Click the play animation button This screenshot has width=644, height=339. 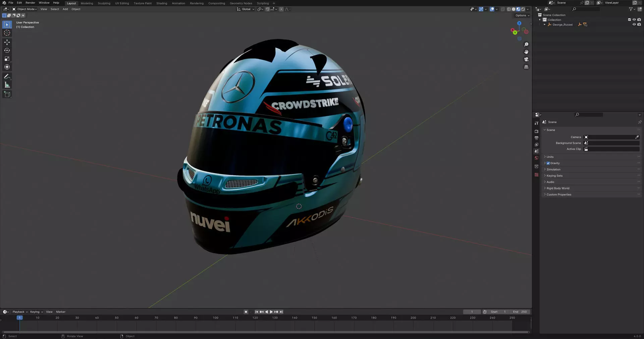pyautogui.click(x=271, y=312)
